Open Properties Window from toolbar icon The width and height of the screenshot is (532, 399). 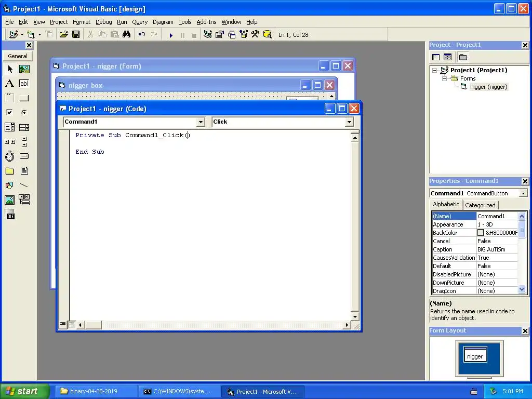pyautogui.click(x=220, y=35)
